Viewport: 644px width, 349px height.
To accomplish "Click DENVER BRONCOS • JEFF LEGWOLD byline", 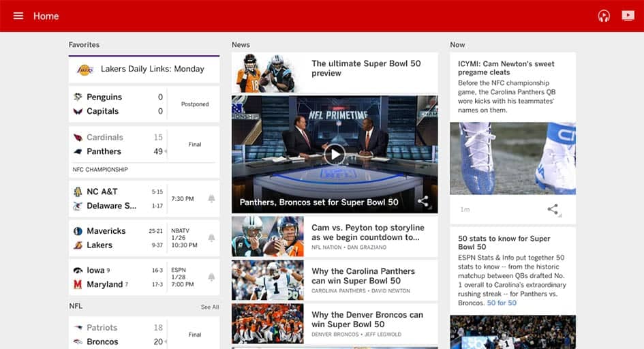I will pos(356,334).
